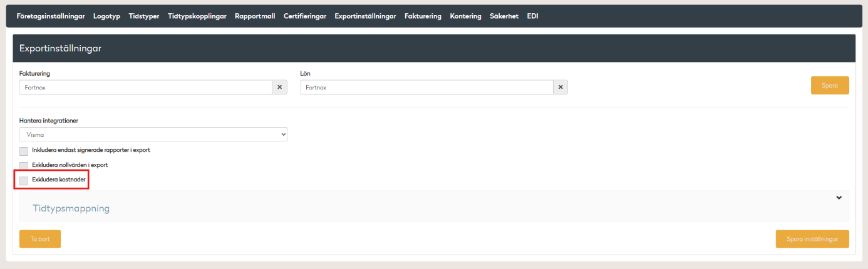The height and width of the screenshot is (269, 868).
Task: Navigate to Certifieringar
Action: (x=304, y=16)
